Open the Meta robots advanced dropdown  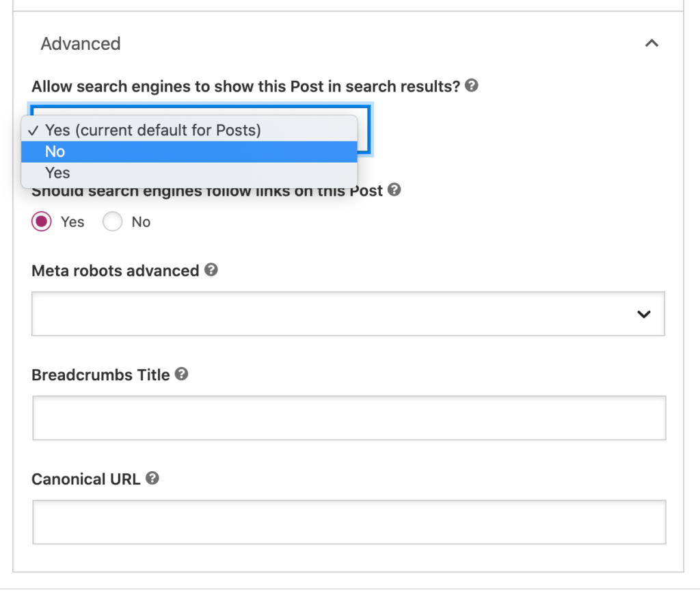tap(349, 314)
